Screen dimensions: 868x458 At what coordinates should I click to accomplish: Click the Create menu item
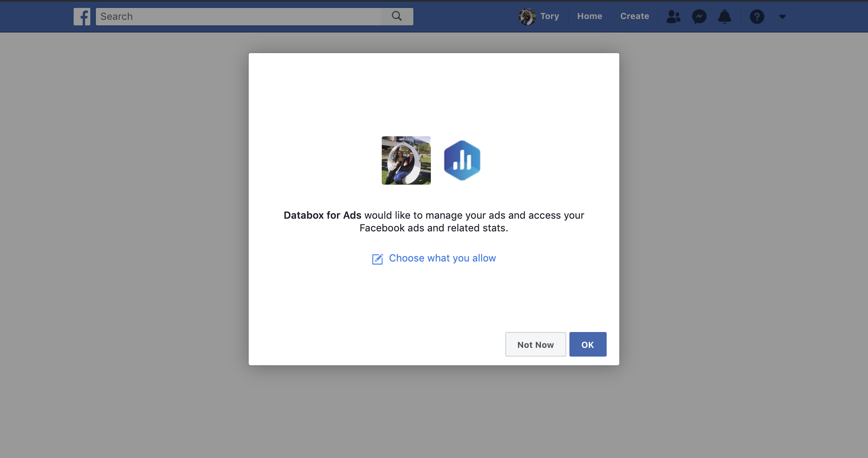(635, 16)
